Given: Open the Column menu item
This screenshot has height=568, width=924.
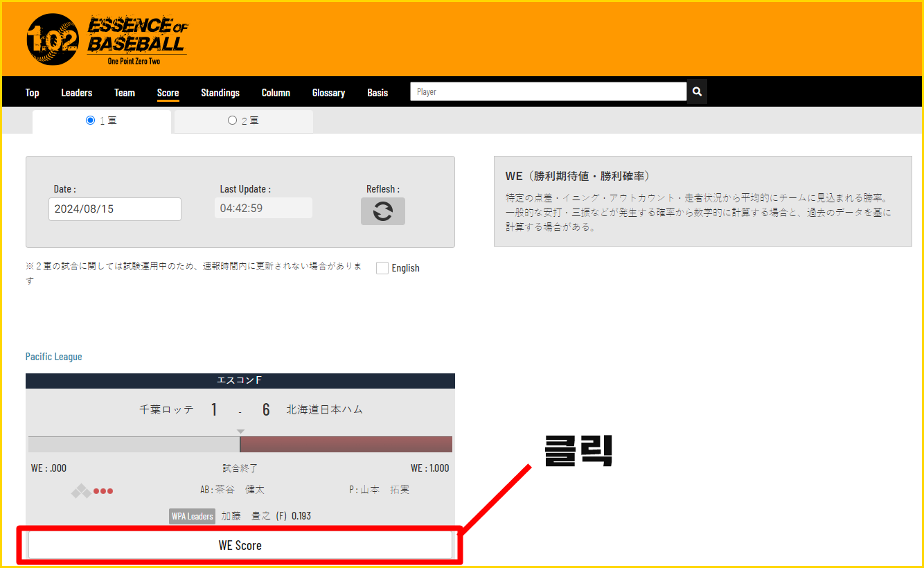Looking at the screenshot, I should point(276,93).
